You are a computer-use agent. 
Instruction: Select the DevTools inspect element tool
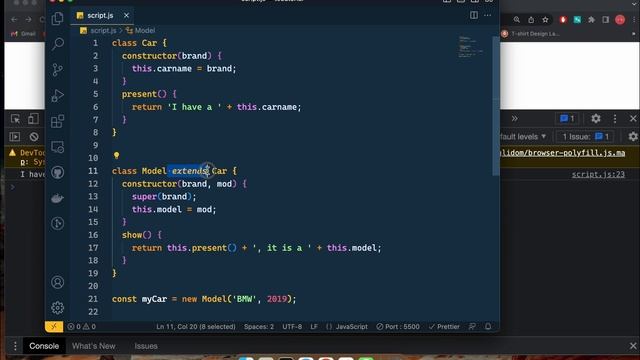16,119
